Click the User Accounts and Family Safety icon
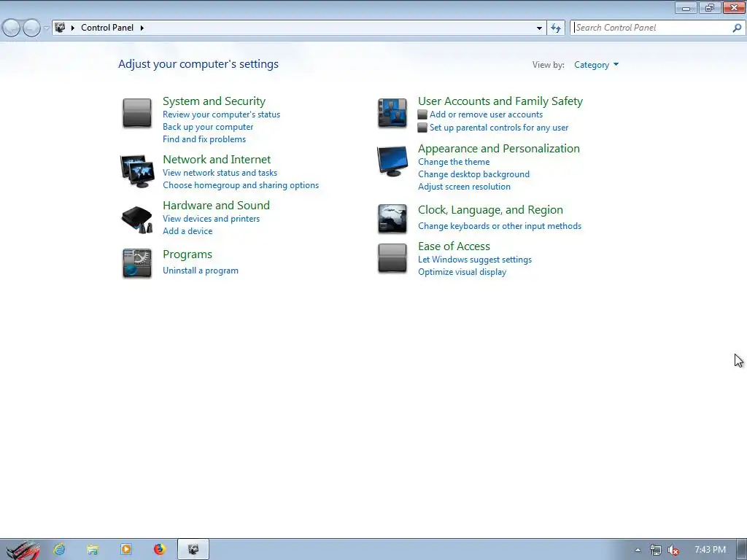This screenshot has width=747, height=560. click(x=392, y=113)
